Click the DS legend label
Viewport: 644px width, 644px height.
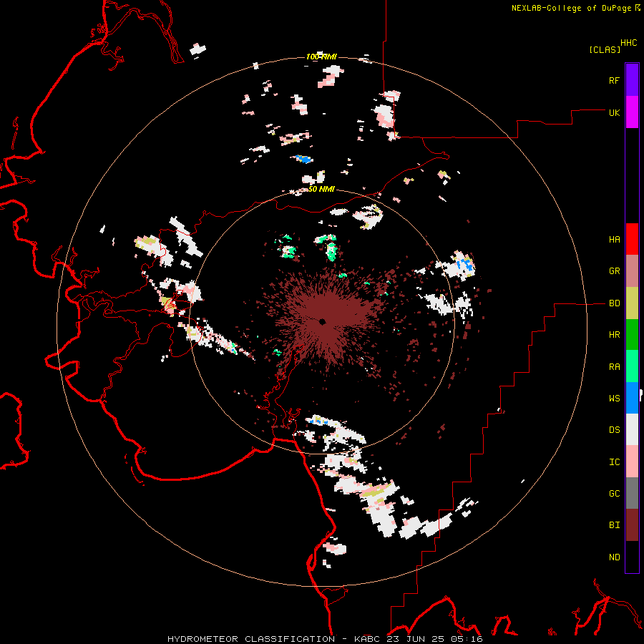click(614, 430)
